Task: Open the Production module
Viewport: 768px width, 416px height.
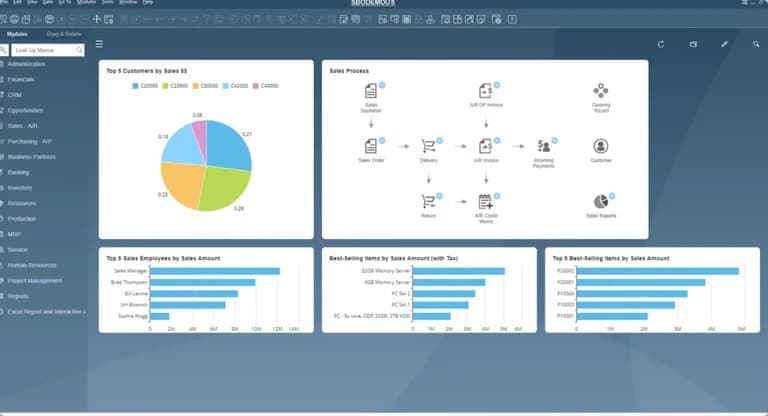Action: click(x=22, y=219)
